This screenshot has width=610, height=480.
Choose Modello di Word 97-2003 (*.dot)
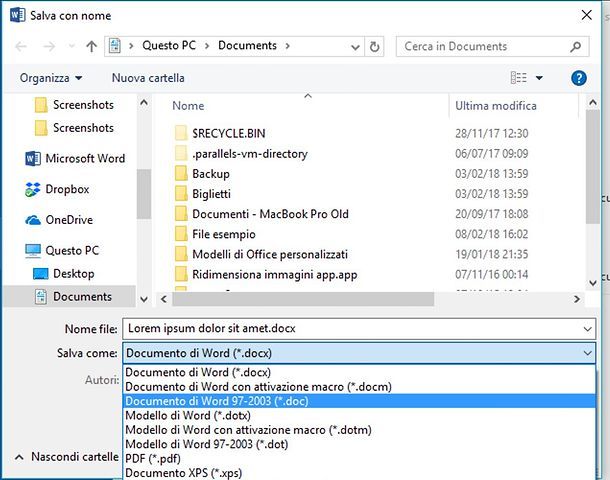point(359,444)
